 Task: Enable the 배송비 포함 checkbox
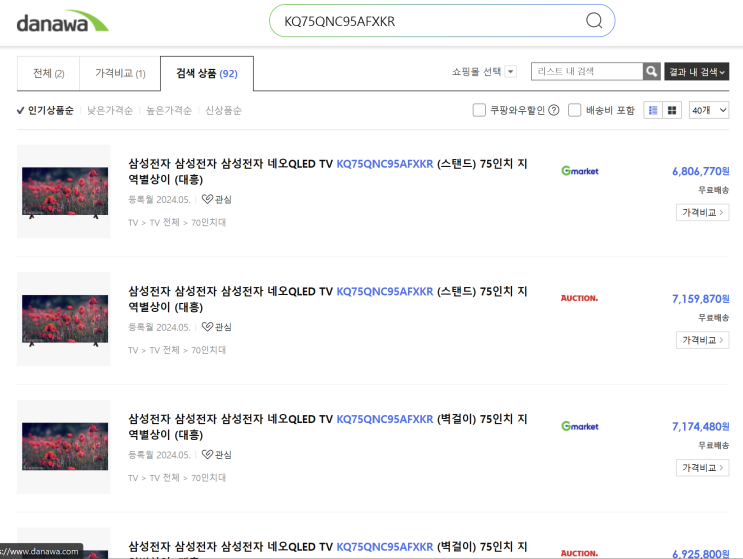tap(574, 110)
